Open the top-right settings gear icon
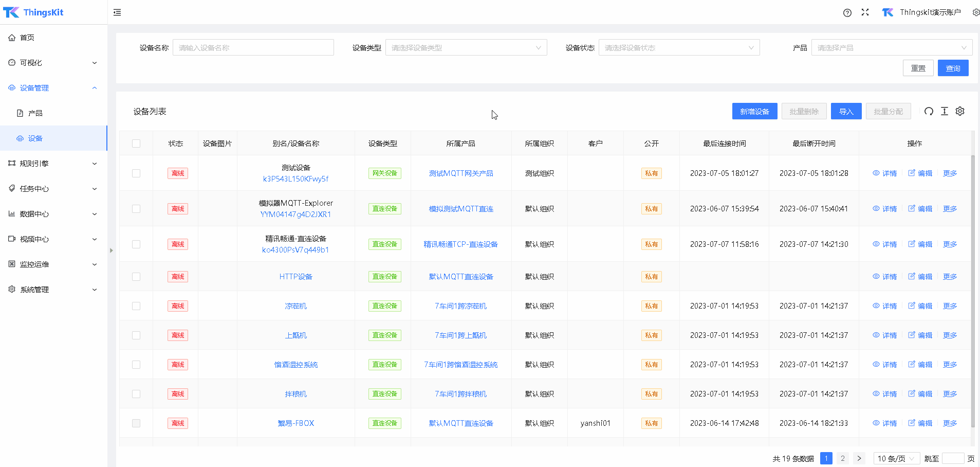This screenshot has height=467, width=980. [975, 12]
